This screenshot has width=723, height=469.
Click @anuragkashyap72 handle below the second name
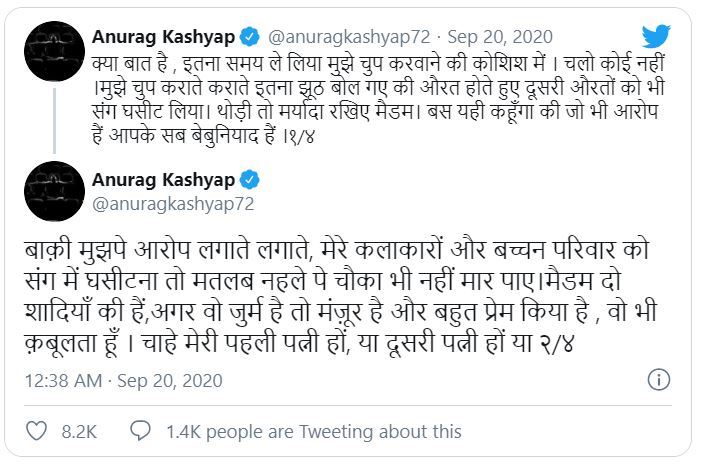click(x=173, y=204)
